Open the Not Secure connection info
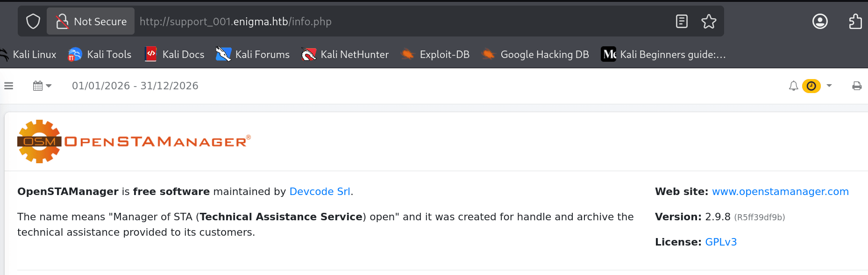The image size is (868, 275). pyautogui.click(x=91, y=22)
